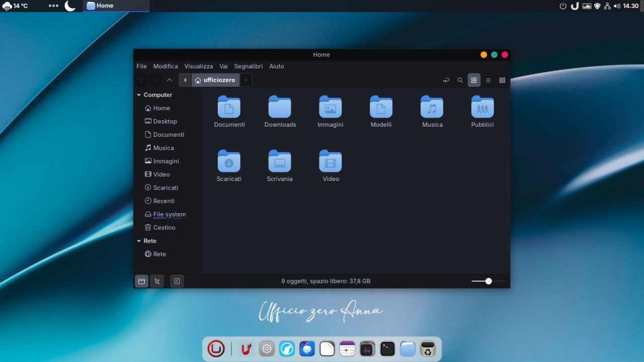The image size is (644, 362).
Task: Click the ufficiozero path button
Action: tap(215, 80)
